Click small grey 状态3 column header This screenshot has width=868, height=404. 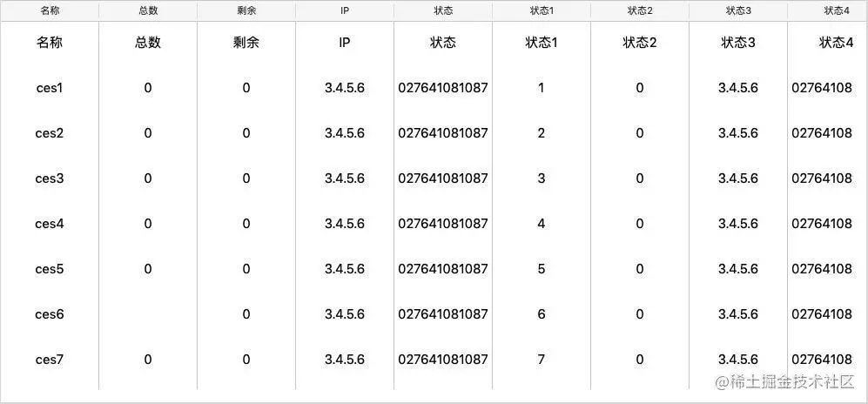738,11
